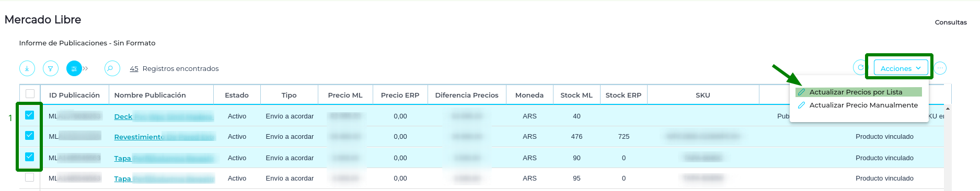Expand the Acciones dropdown button
The height and width of the screenshot is (191, 980).
901,68
